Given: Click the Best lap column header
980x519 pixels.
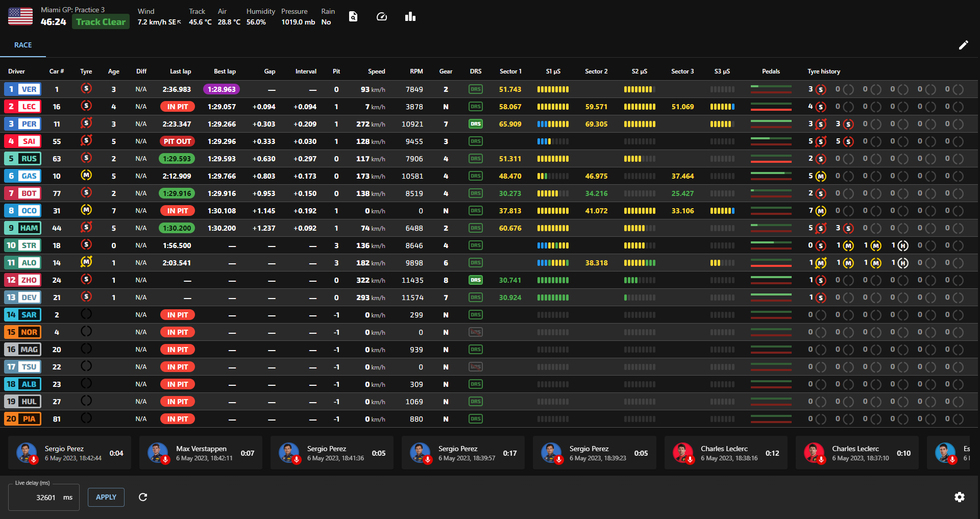Looking at the screenshot, I should [x=225, y=71].
